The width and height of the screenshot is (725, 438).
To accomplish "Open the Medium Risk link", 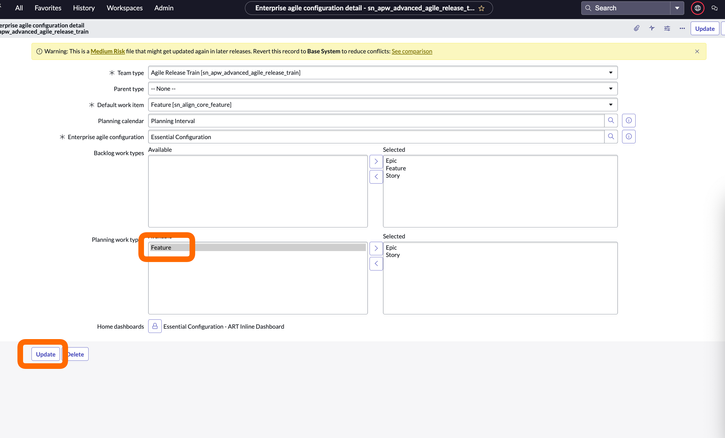I will pos(108,51).
